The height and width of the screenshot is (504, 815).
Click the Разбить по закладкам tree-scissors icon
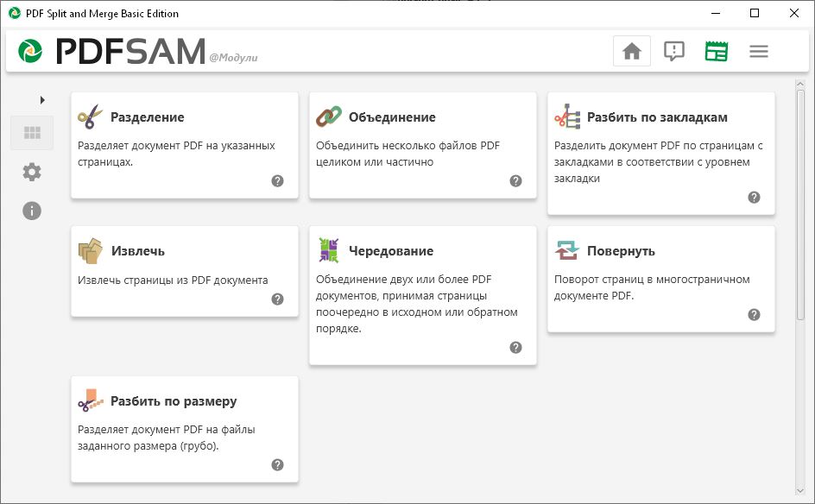pos(566,117)
